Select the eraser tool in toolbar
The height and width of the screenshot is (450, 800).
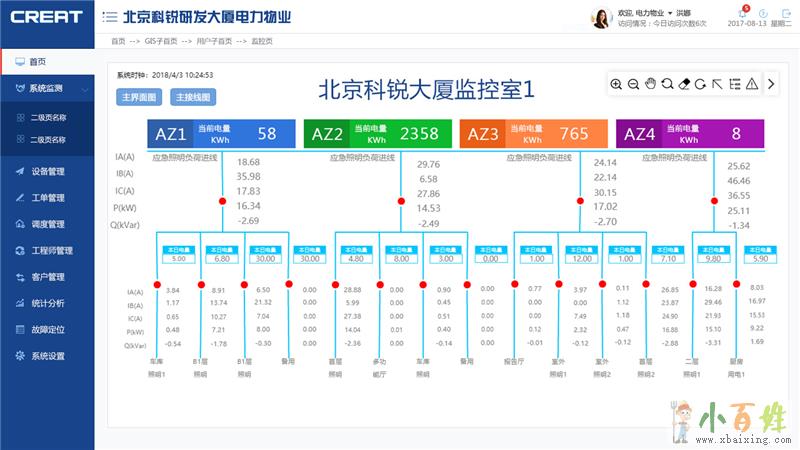point(684,85)
